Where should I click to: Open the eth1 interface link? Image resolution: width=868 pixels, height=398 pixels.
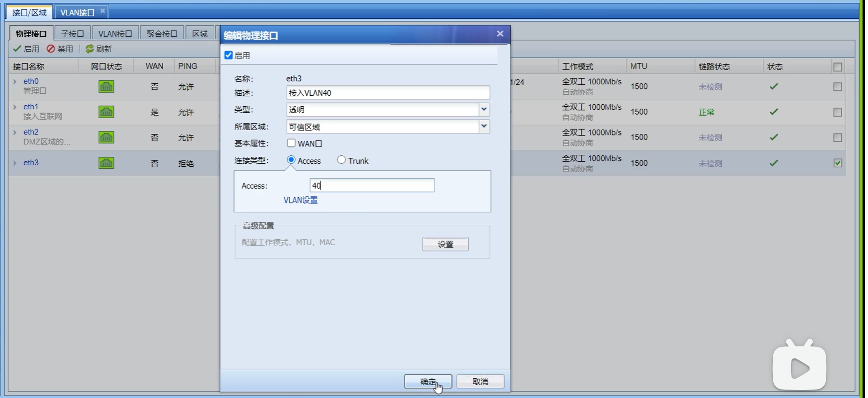31,107
